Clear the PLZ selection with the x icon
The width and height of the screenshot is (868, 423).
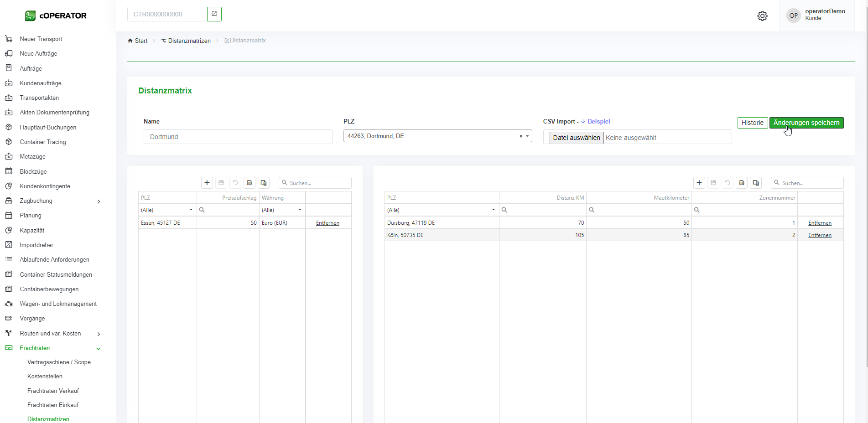[520, 136]
